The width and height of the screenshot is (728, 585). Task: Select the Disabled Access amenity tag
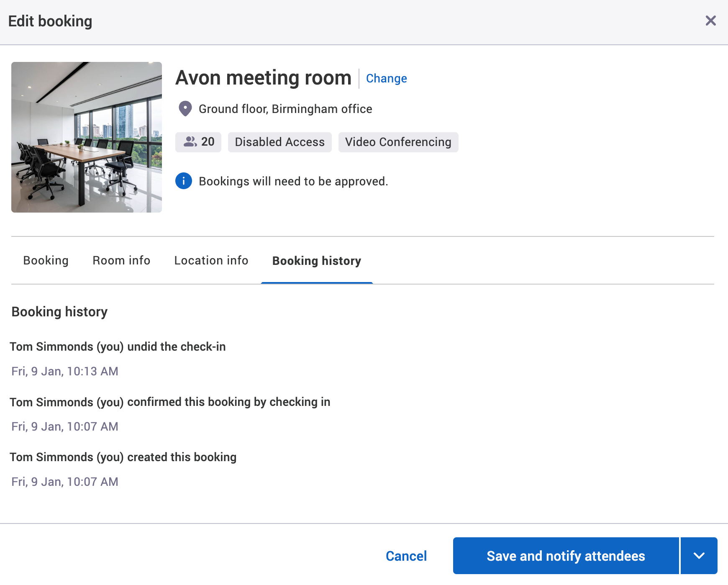click(x=279, y=142)
